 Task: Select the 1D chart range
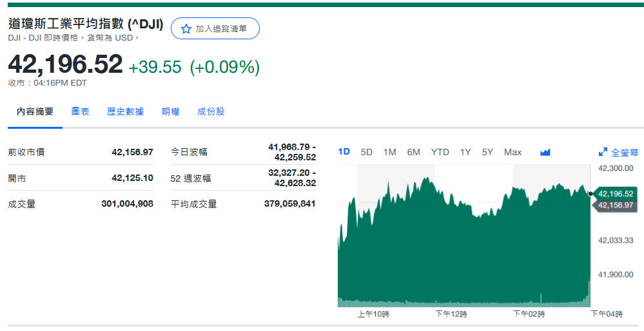pos(344,152)
